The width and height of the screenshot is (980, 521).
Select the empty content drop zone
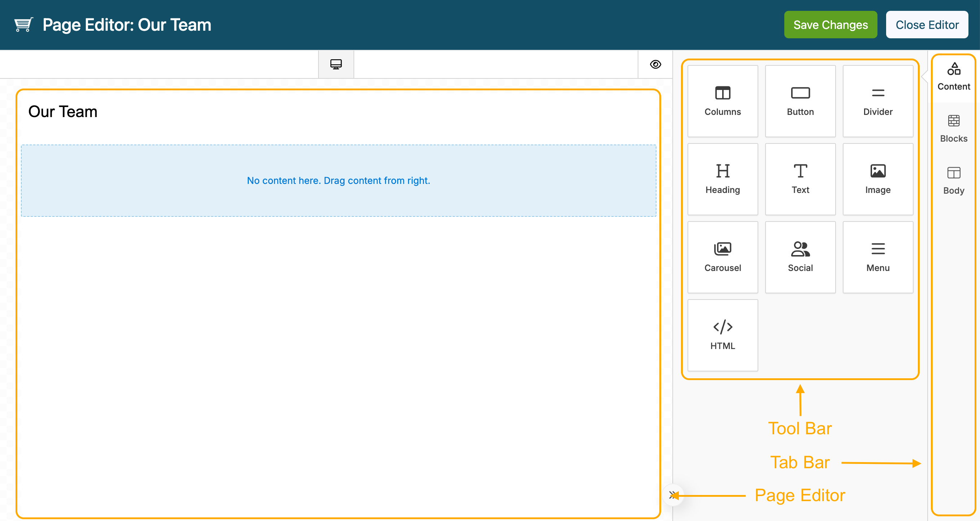[x=339, y=180]
